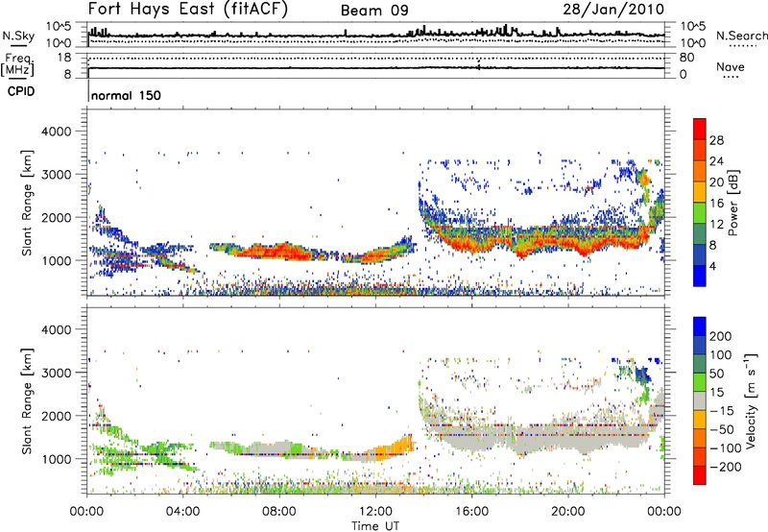Viewport: 768px width, 532px height.
Task: Click the 'Nave' legend label
Action: 731,66
